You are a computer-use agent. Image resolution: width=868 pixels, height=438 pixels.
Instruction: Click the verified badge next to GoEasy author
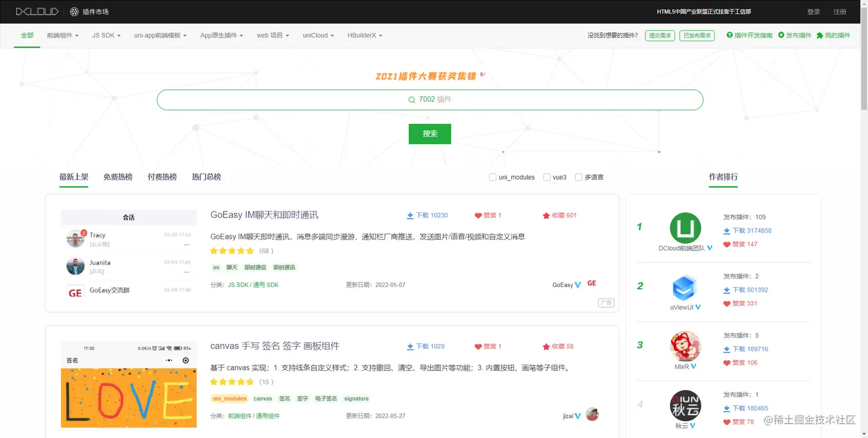[578, 285]
